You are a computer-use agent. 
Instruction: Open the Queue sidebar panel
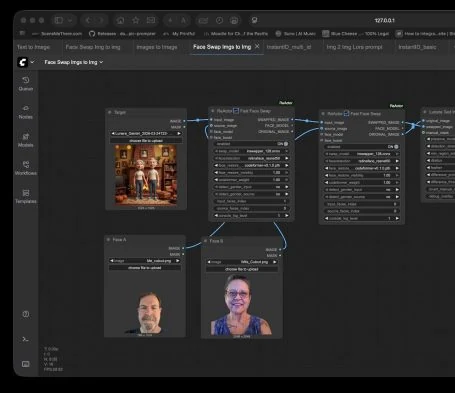click(x=26, y=84)
